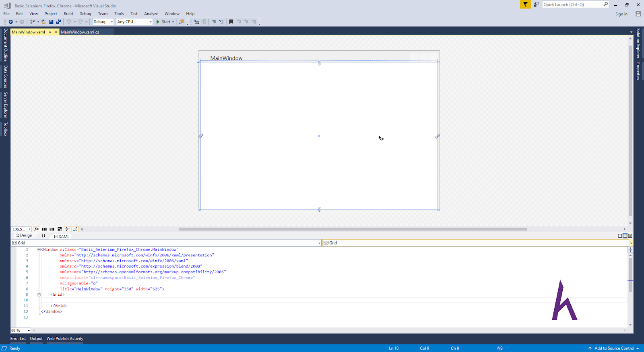Image resolution: width=644 pixels, height=352 pixels.
Task: Click the Start debugging button
Action: point(163,22)
